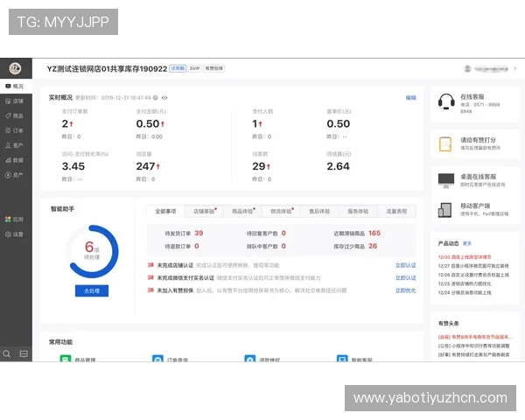Click the 移动客户端 devices icon
Image resolution: width=525 pixels, height=420 pixels.
(x=445, y=210)
